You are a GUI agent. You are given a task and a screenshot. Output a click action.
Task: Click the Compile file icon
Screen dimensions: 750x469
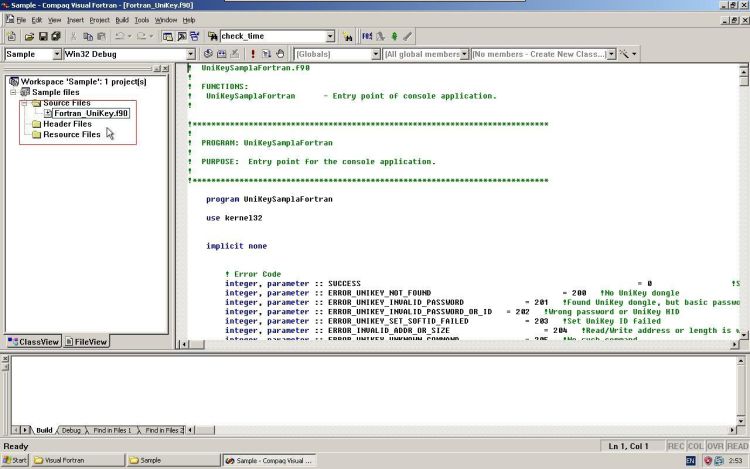(x=208, y=54)
